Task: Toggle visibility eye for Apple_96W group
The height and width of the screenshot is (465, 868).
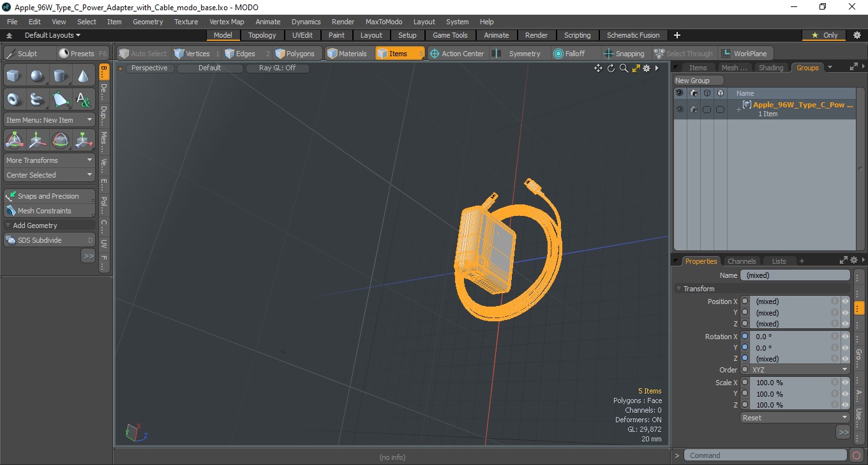Action: click(x=680, y=109)
